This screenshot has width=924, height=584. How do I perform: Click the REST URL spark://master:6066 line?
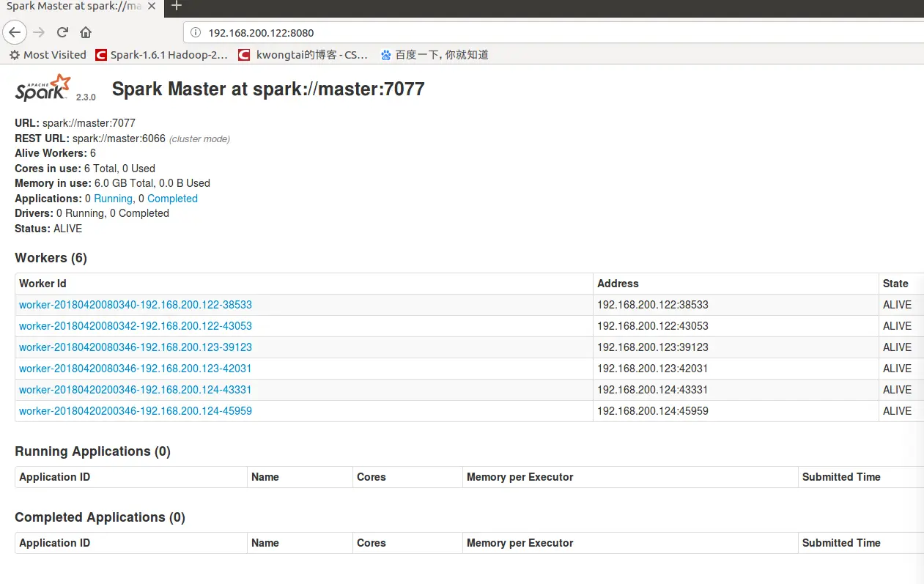122,138
